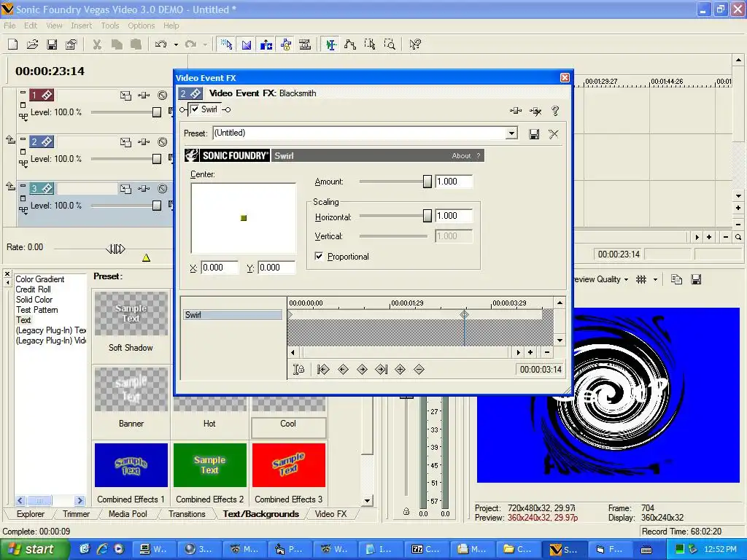Jump to Last Keyframe button

tap(381, 370)
